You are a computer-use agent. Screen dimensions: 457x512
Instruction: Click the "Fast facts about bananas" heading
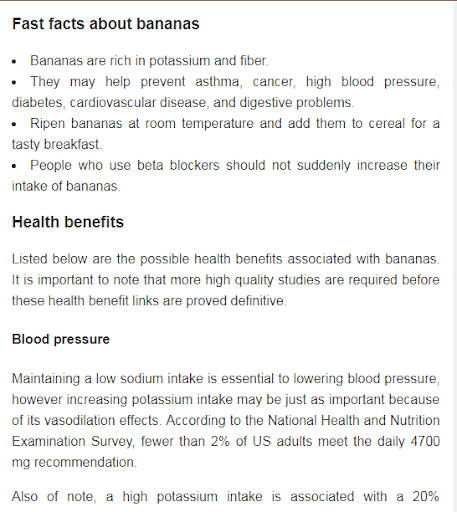[106, 24]
